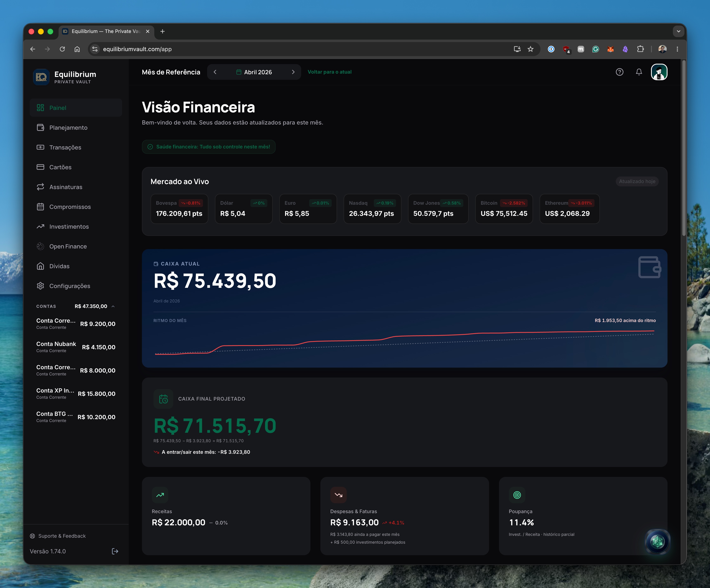Click Voltar para o atual link
The image size is (710, 588).
click(329, 72)
